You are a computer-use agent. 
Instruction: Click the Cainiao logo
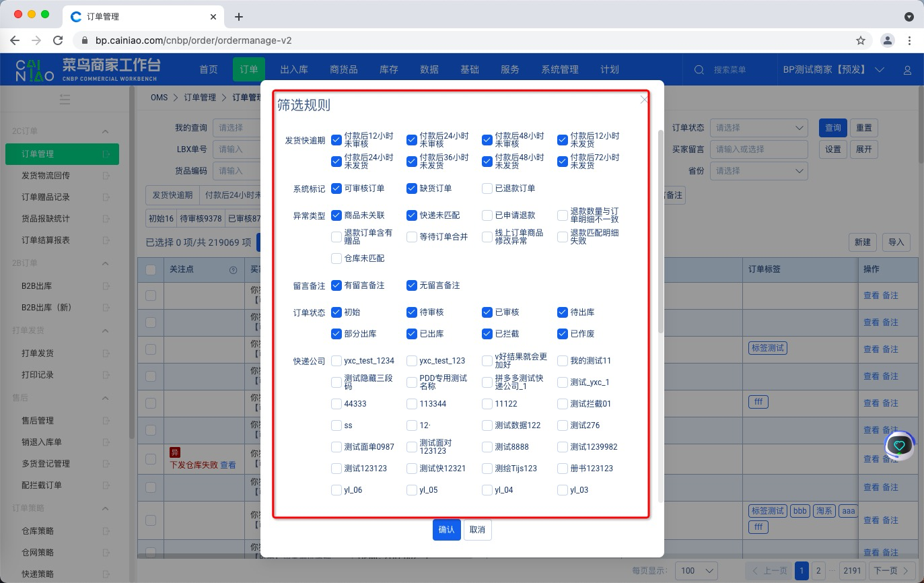tap(35, 69)
